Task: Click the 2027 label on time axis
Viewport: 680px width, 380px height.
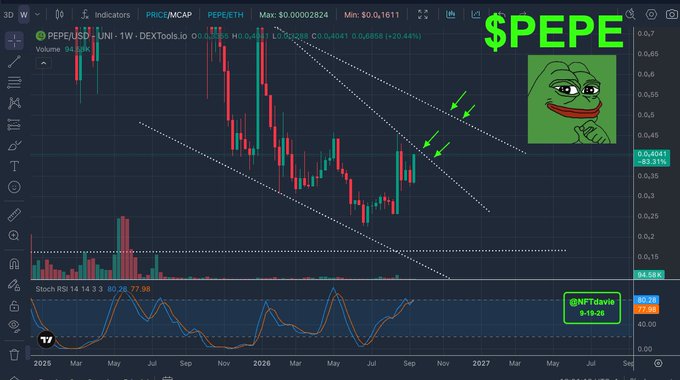Action: point(481,363)
